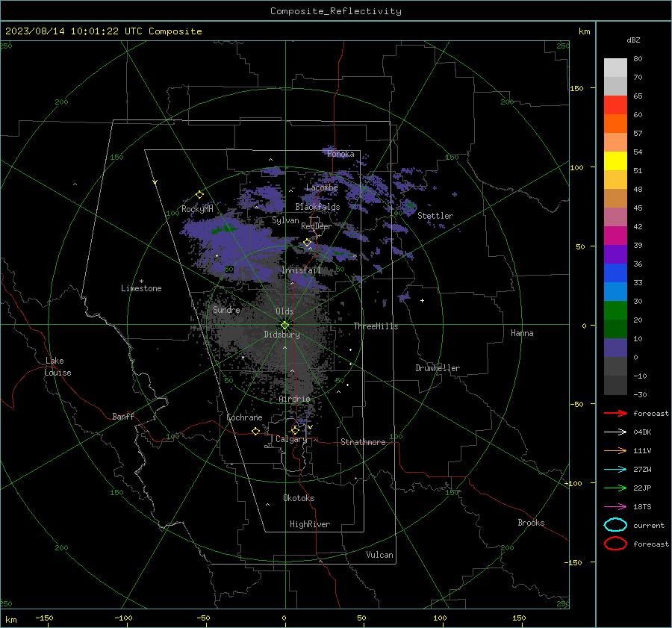The image size is (672, 628).
Task: Click the green 22JP arrow icon
Action: coord(615,488)
